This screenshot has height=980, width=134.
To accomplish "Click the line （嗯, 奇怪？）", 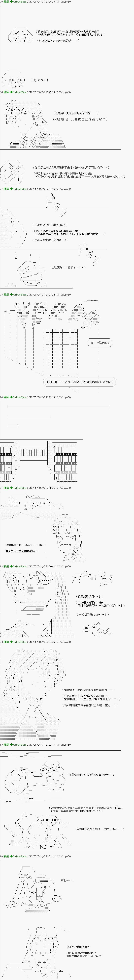I will click(x=40, y=80).
